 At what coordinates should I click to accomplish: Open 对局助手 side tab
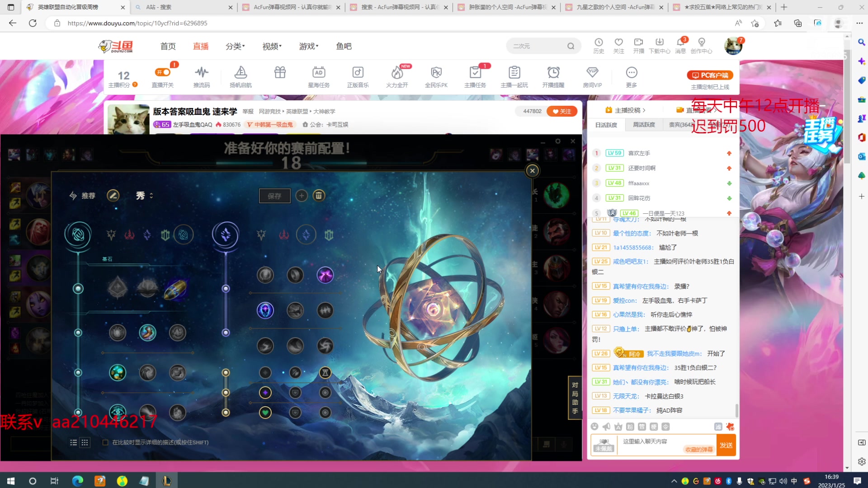tap(575, 398)
